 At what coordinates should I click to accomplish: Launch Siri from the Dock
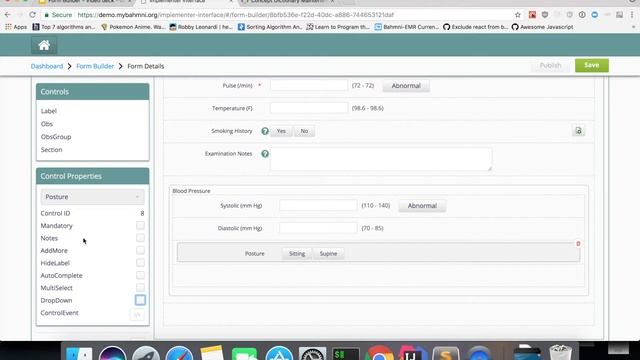pyautogui.click(x=112, y=353)
